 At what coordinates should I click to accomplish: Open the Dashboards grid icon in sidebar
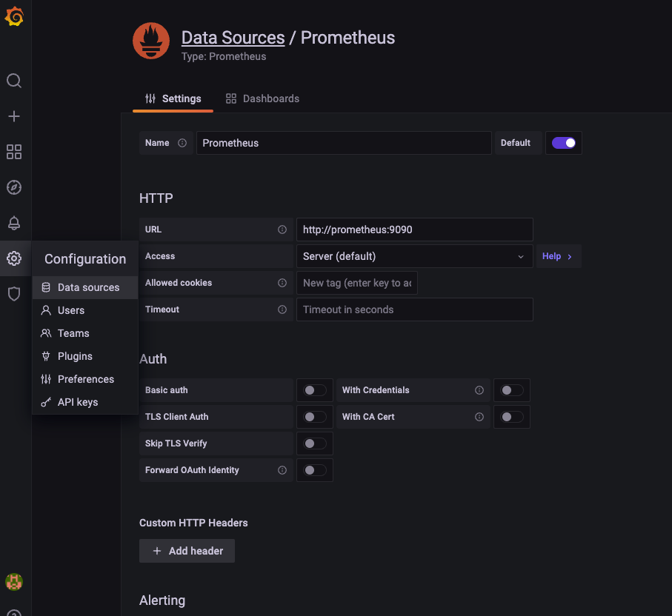click(x=14, y=152)
